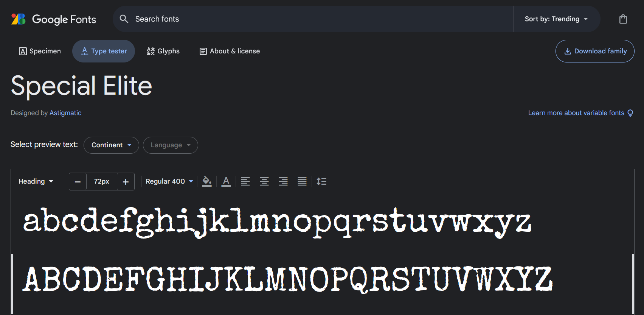Open the Sort by: Trending dropdown
644x315 pixels.
(556, 19)
